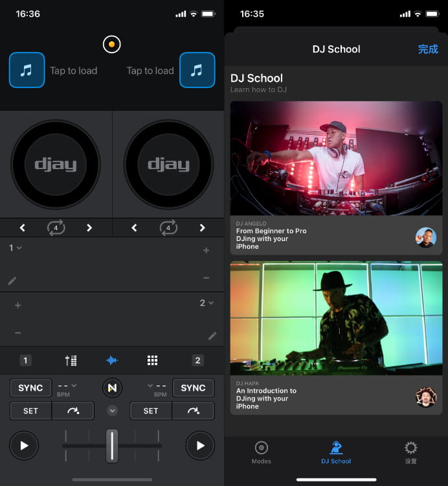Play the left deck
The height and width of the screenshot is (486, 448).
coord(24,446)
